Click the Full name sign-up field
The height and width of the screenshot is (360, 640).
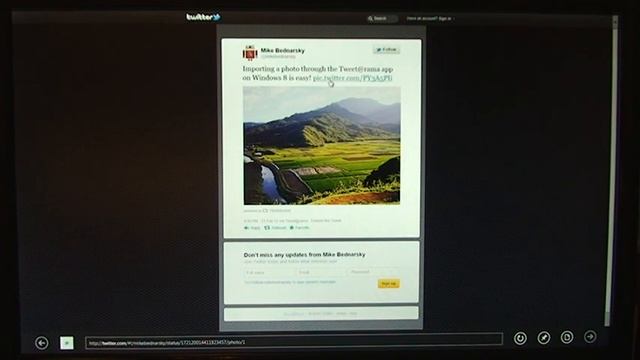point(269,272)
